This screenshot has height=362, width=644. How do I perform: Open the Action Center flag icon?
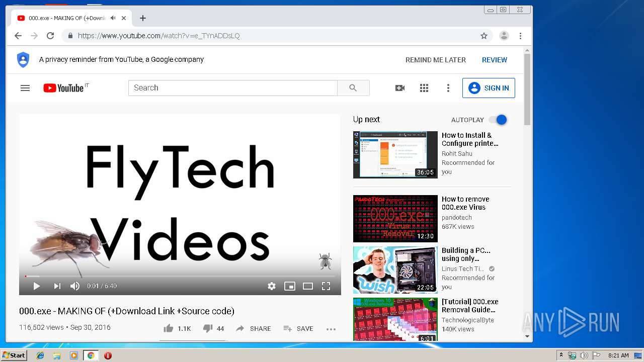pos(596,355)
